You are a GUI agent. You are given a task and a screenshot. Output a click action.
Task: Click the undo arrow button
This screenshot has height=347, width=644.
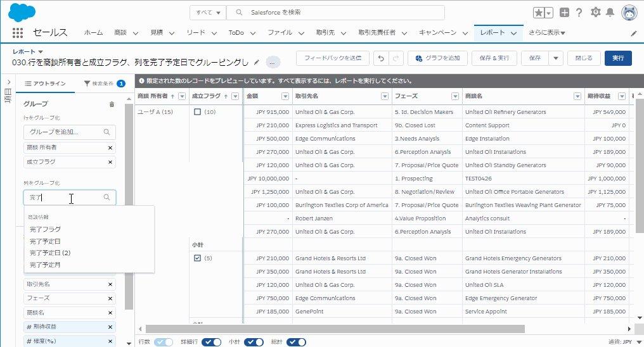[x=381, y=58]
